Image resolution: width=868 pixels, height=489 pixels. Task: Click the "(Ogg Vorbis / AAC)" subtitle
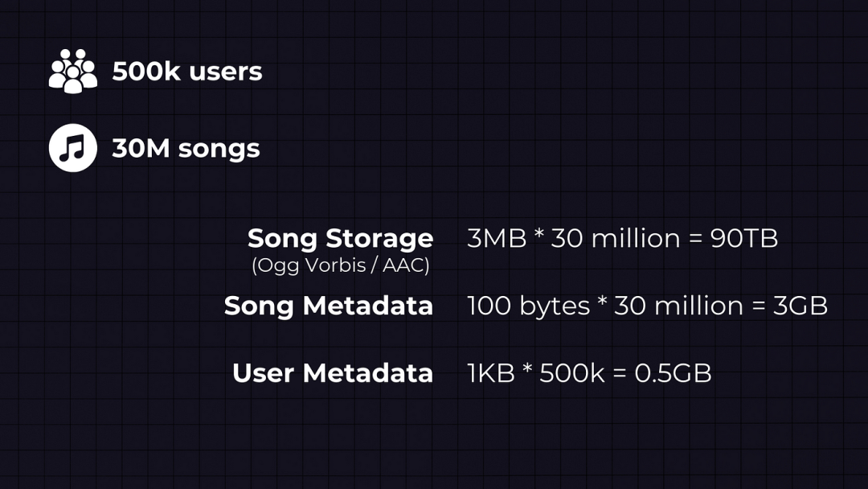point(341,265)
